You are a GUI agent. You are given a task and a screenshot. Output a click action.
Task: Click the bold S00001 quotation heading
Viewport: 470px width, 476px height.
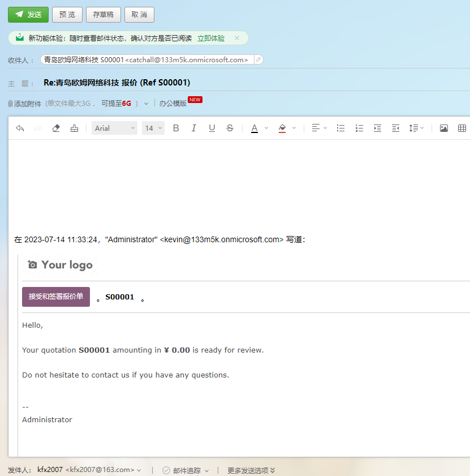[x=119, y=297]
